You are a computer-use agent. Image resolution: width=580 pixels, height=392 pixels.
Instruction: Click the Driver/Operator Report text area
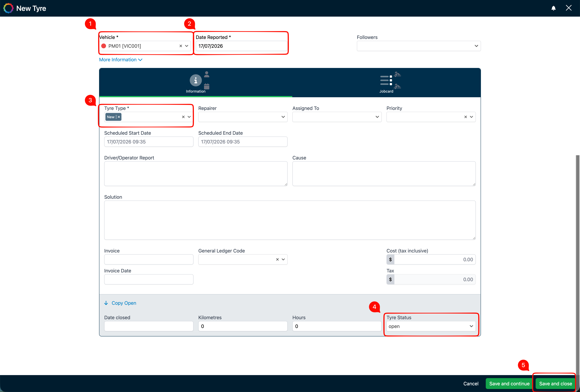[x=196, y=174]
